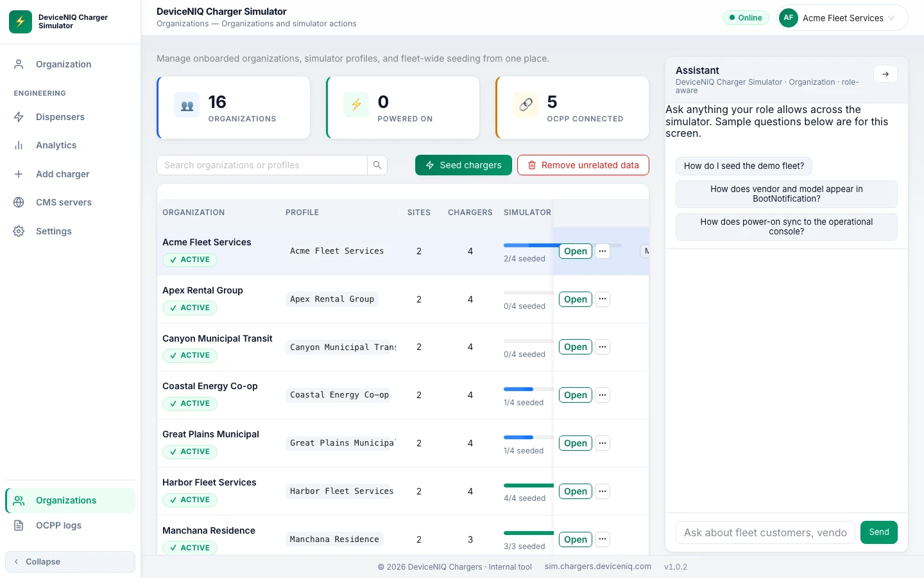Select the power-on sync sample question
Image resolution: width=924 pixels, height=578 pixels.
787,227
